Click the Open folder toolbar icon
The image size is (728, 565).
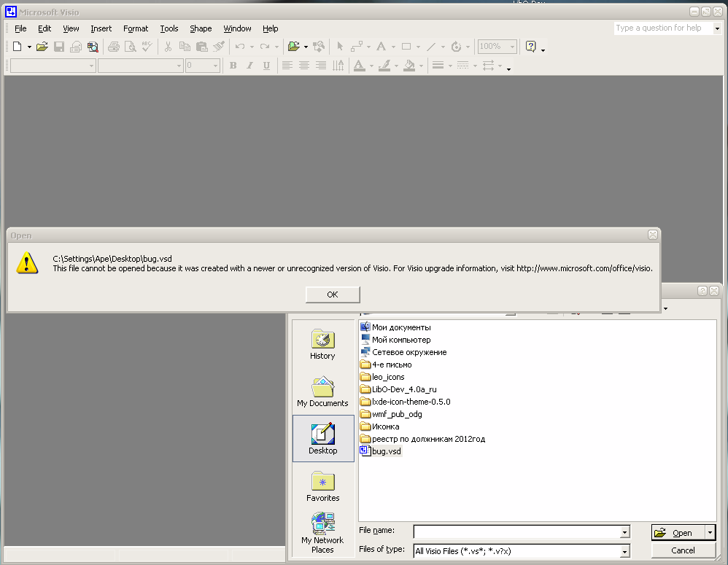[x=42, y=47]
